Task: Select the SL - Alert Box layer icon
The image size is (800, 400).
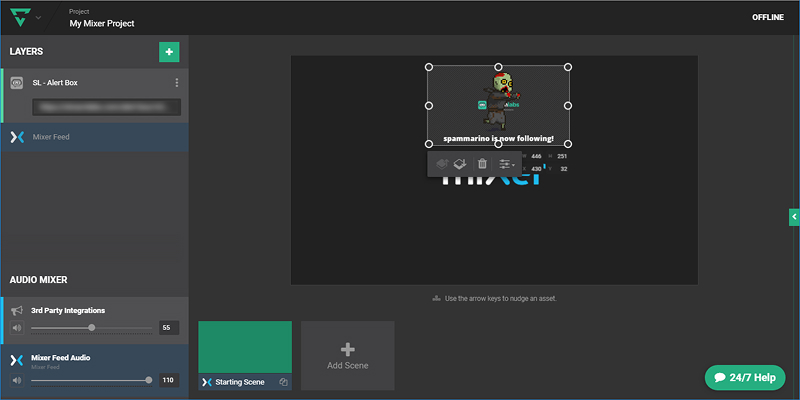Action: (17, 83)
